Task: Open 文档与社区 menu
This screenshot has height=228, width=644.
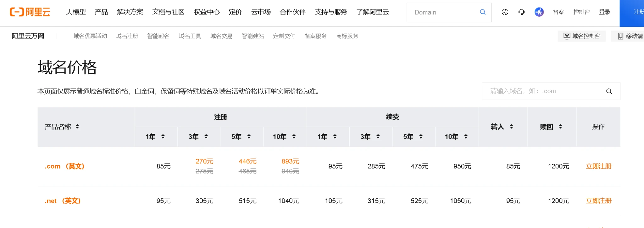Action: (x=168, y=12)
